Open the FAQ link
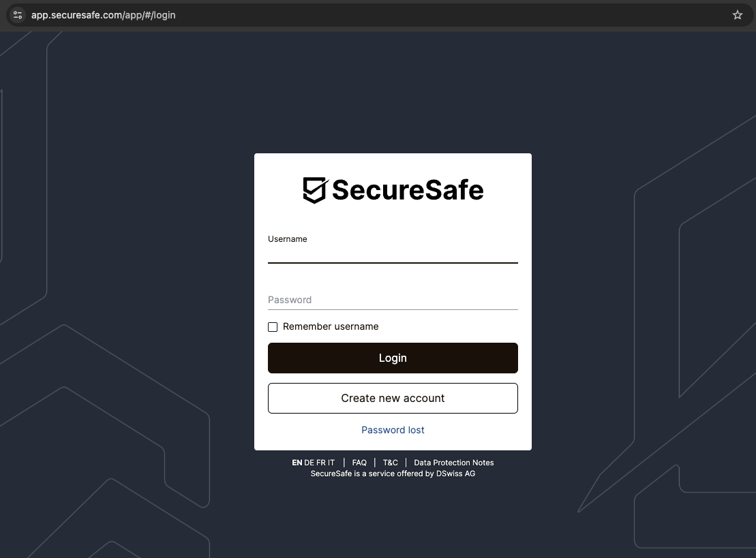The image size is (756, 558). coord(359,463)
